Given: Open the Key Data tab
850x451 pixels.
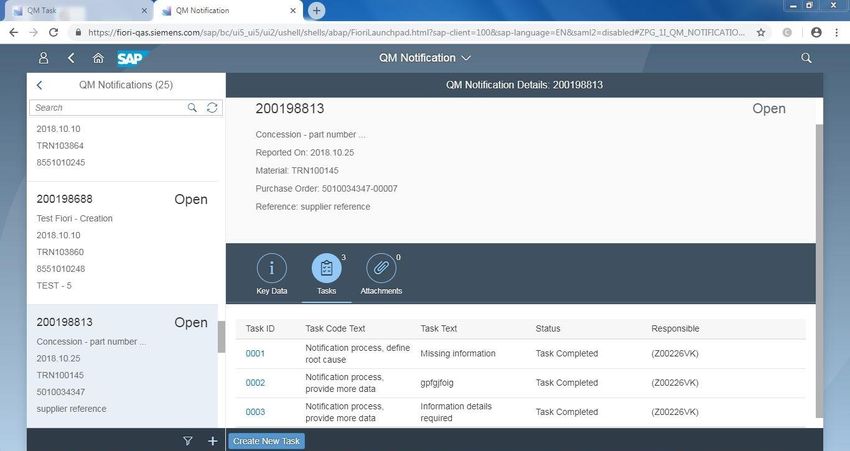Looking at the screenshot, I should click(272, 274).
